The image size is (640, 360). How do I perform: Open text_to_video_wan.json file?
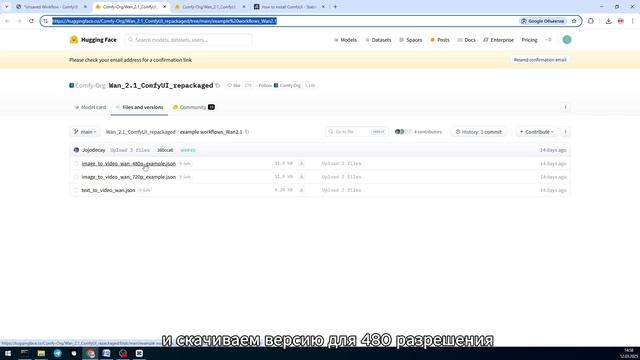tap(108, 191)
